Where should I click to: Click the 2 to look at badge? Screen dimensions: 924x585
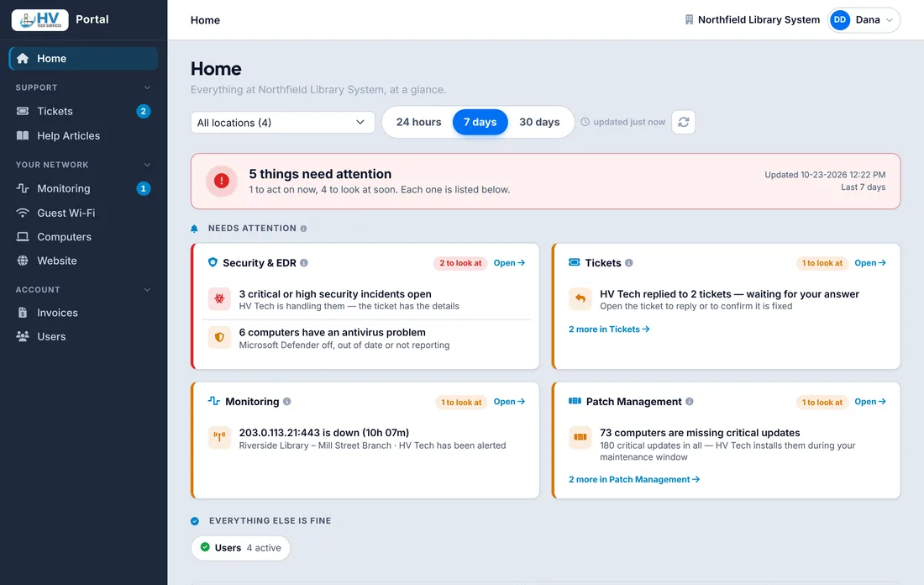tap(460, 263)
